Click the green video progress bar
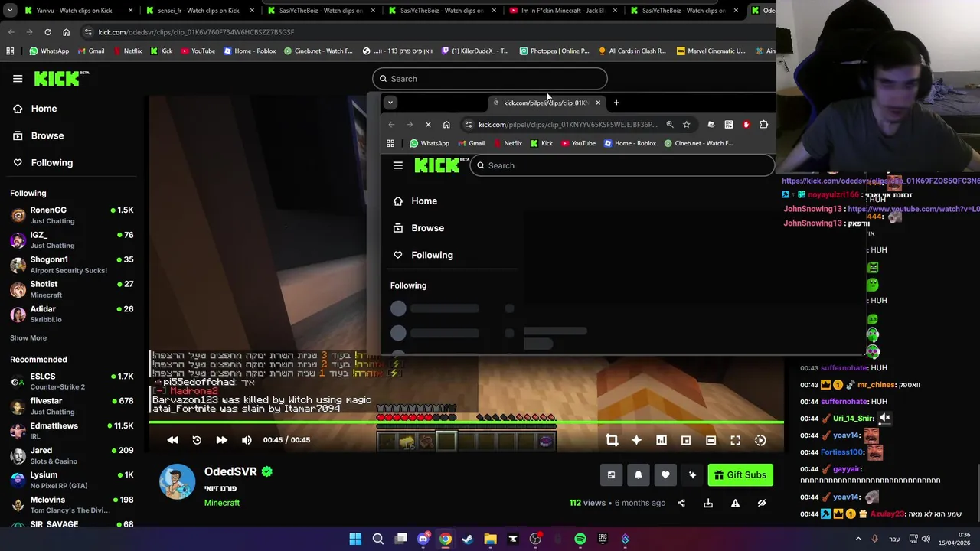 [x=466, y=422]
